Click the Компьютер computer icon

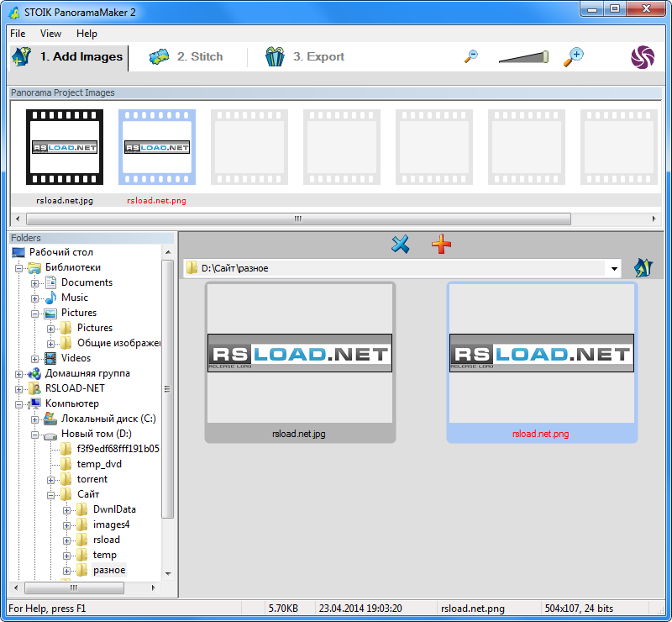34,403
